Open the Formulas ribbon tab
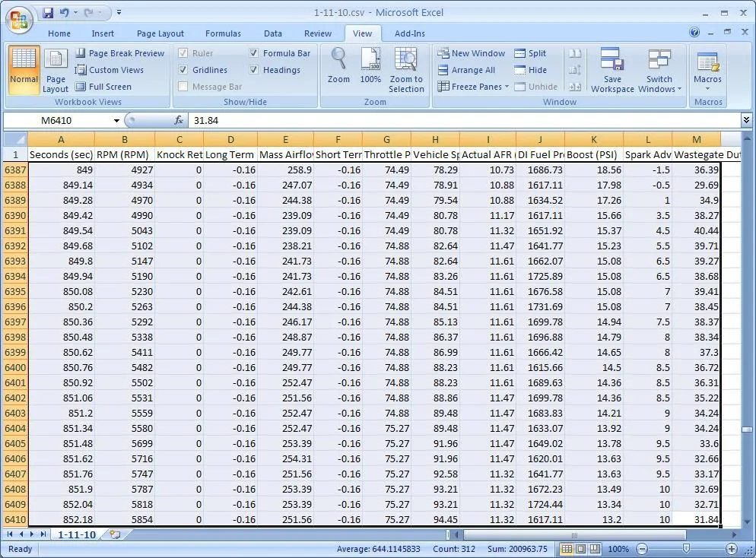756x558 pixels. [223, 33]
